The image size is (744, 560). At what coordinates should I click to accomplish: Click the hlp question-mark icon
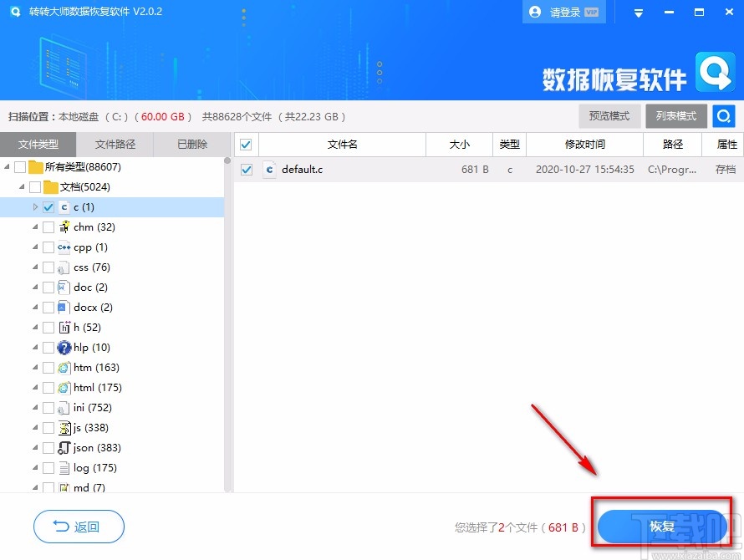63,347
